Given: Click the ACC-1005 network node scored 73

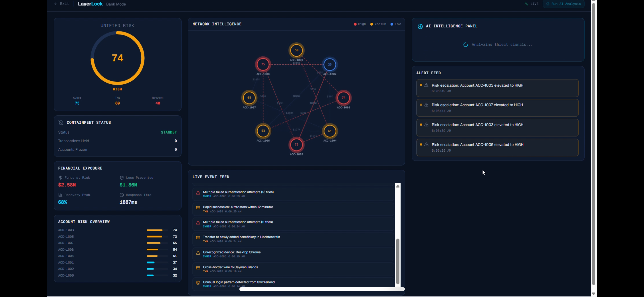Looking at the screenshot, I should click(x=296, y=145).
